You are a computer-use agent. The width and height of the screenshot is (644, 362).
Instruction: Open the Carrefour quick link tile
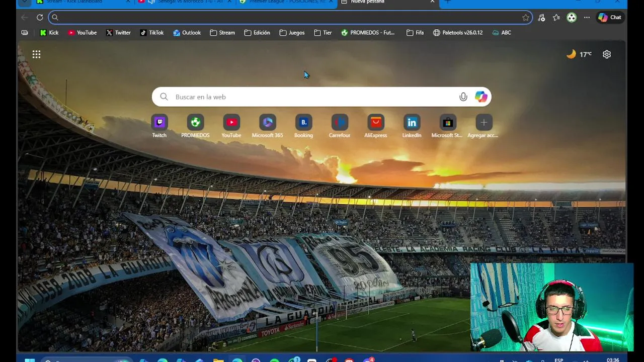click(x=340, y=126)
